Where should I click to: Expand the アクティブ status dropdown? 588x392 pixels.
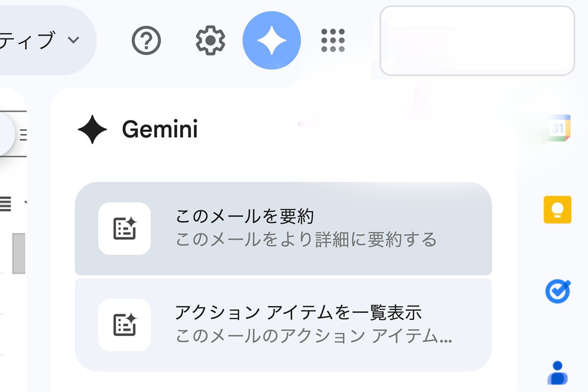coord(73,40)
